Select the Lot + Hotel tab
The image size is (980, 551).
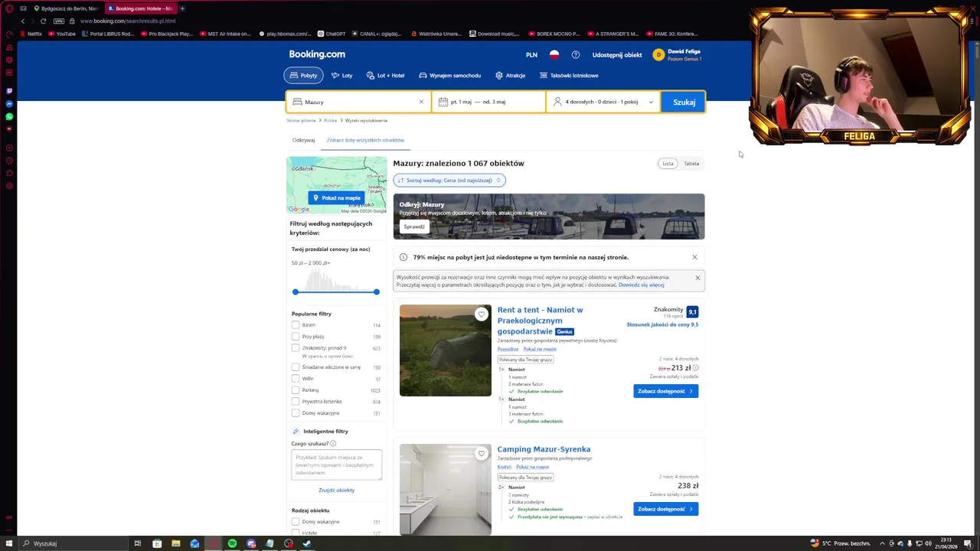pos(385,76)
